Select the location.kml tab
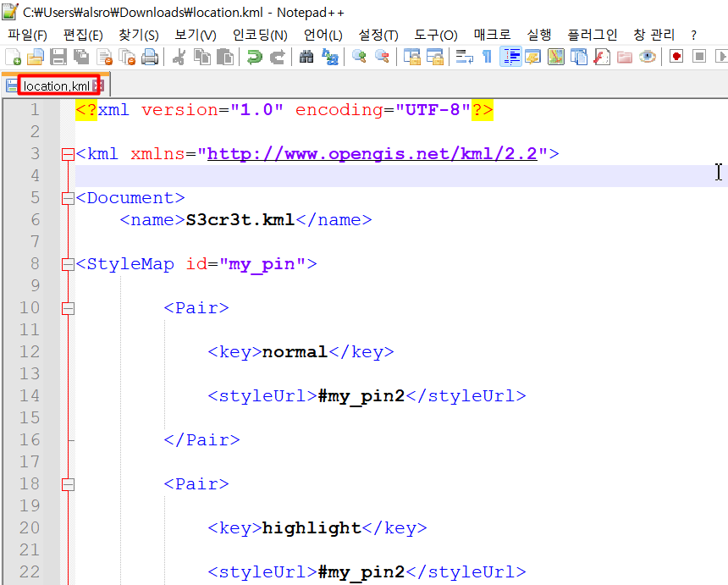 point(56,86)
